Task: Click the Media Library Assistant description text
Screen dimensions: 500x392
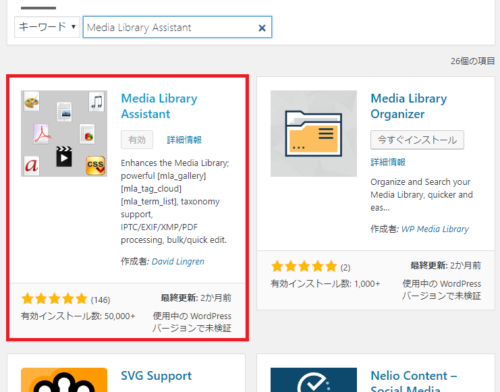Action: click(175, 202)
